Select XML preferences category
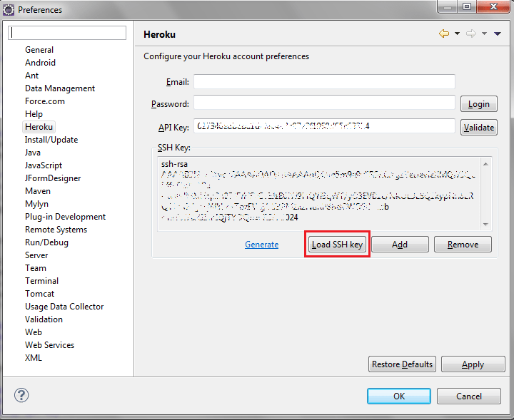Screen dimensions: 514x420 (34, 358)
